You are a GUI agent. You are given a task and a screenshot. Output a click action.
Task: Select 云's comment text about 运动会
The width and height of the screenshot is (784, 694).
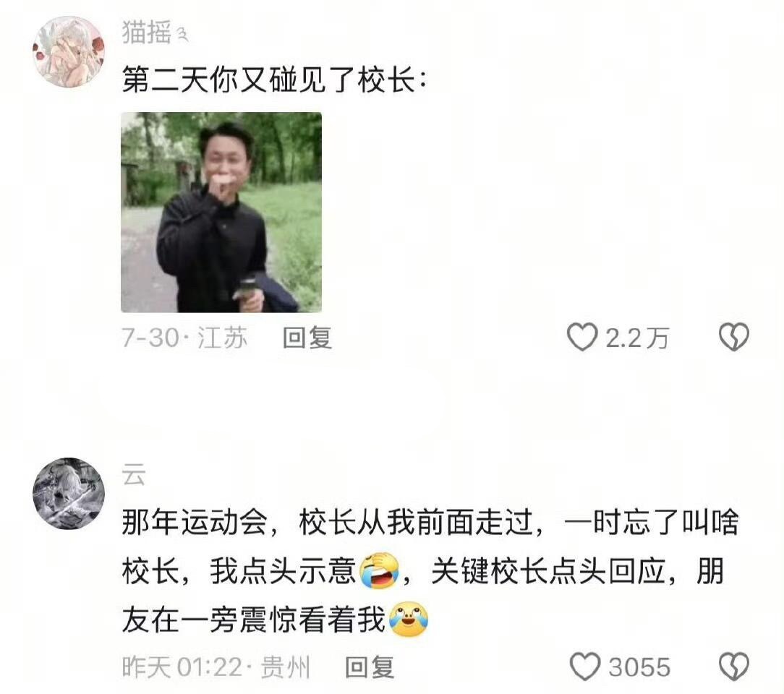(x=430, y=571)
